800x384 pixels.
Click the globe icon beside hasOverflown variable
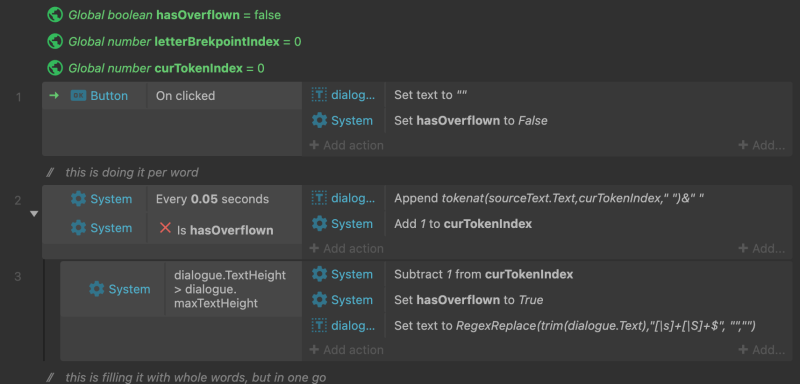pos(55,15)
